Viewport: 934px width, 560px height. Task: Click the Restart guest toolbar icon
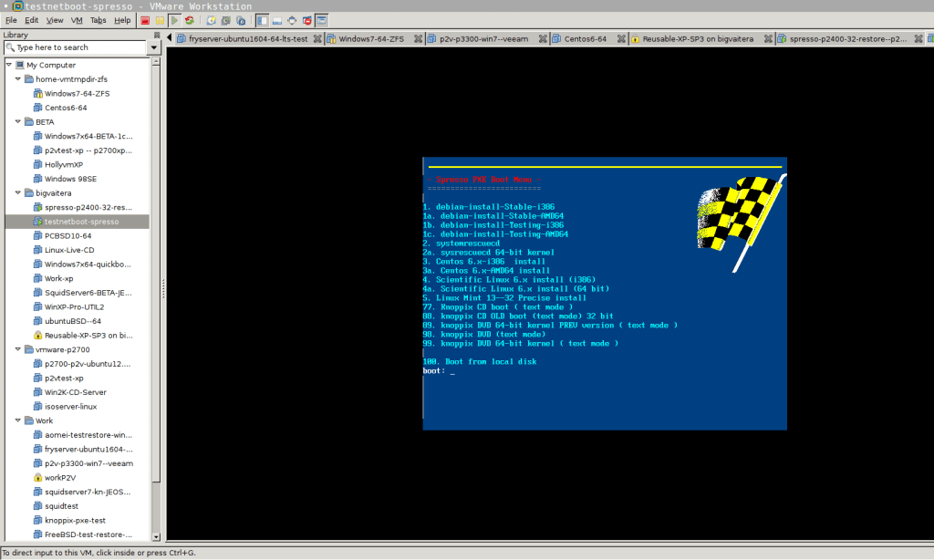[x=190, y=20]
